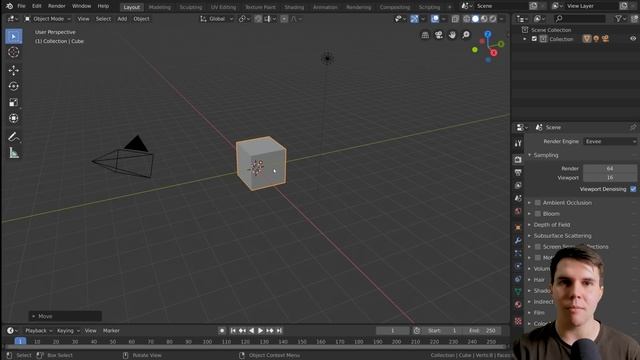
Task: Switch to the Modeling workspace tab
Action: [160, 7]
